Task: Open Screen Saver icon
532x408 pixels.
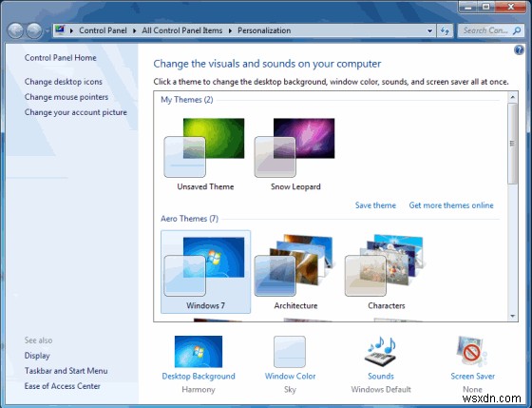Action: (x=472, y=352)
